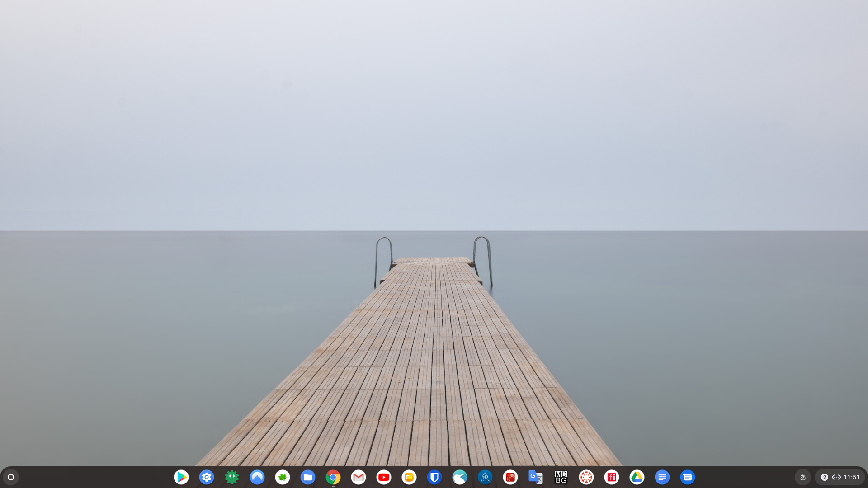The width and height of the screenshot is (868, 488).
Task: Show the two pending notifications badge
Action: 824,477
